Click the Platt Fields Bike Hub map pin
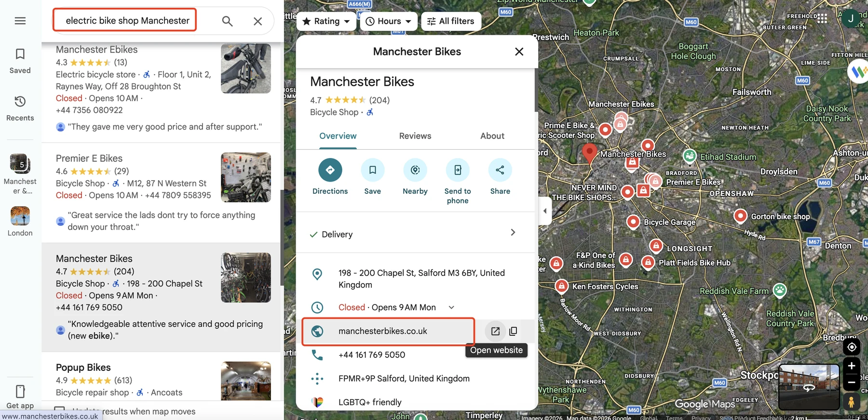This screenshot has height=420, width=868. pyautogui.click(x=648, y=262)
